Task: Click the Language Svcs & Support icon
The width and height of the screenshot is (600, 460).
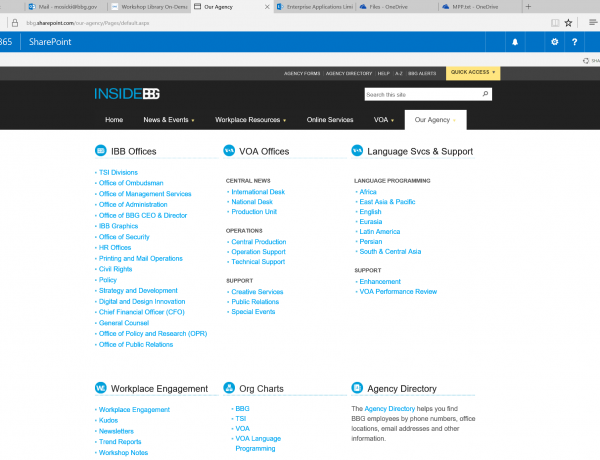Action: pos(357,151)
